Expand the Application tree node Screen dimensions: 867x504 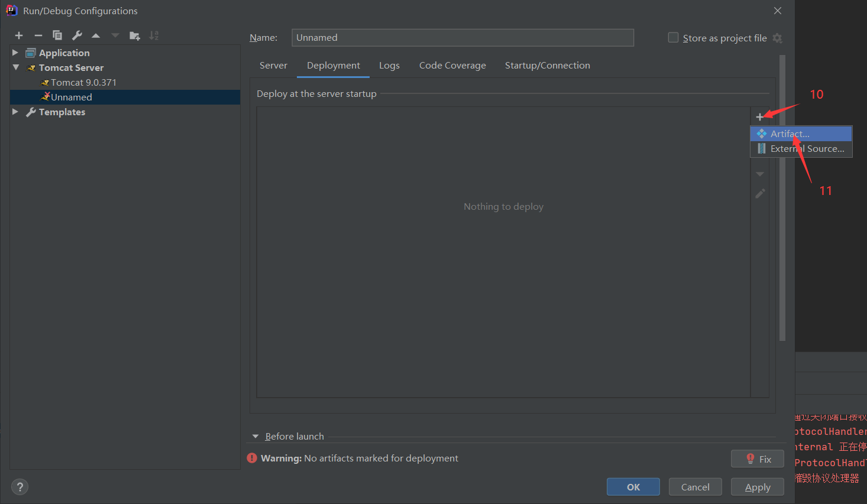(15, 53)
